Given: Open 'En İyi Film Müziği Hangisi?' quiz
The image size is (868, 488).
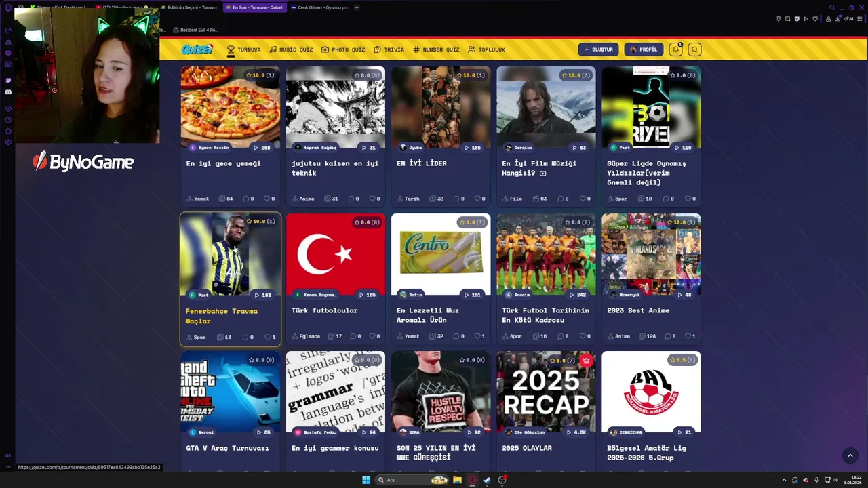Looking at the screenshot, I should [539, 168].
